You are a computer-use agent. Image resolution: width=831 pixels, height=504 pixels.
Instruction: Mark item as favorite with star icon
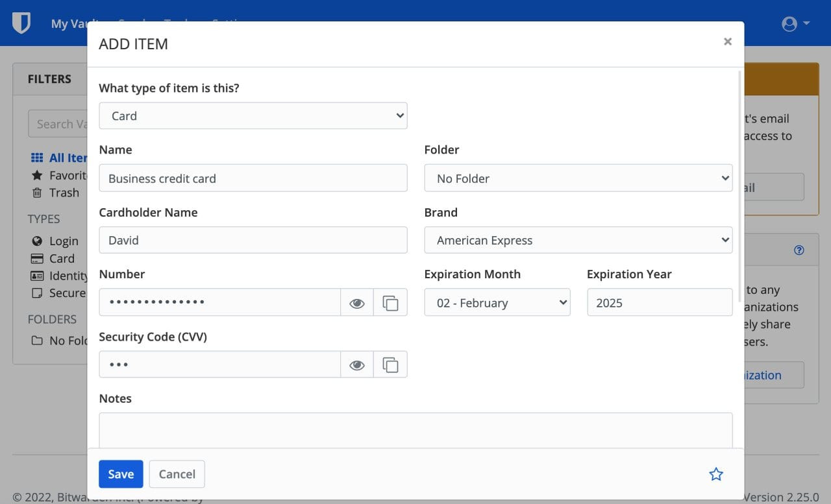click(716, 474)
